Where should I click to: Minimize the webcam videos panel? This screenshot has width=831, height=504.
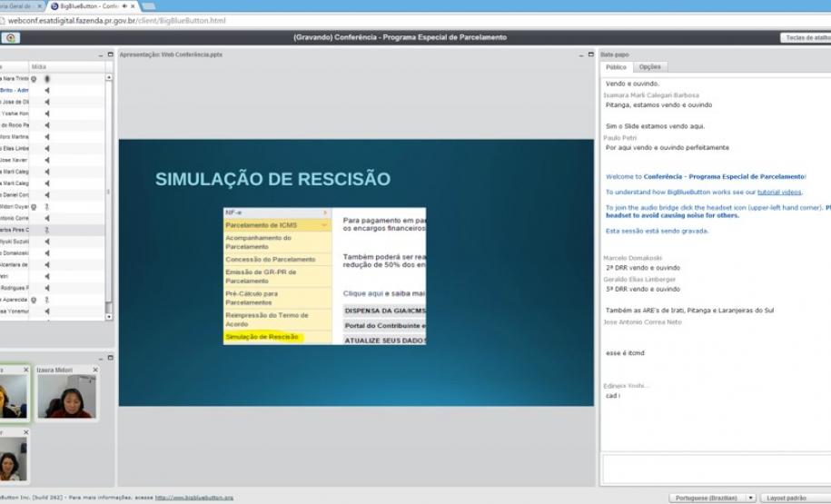pyautogui.click(x=100, y=358)
